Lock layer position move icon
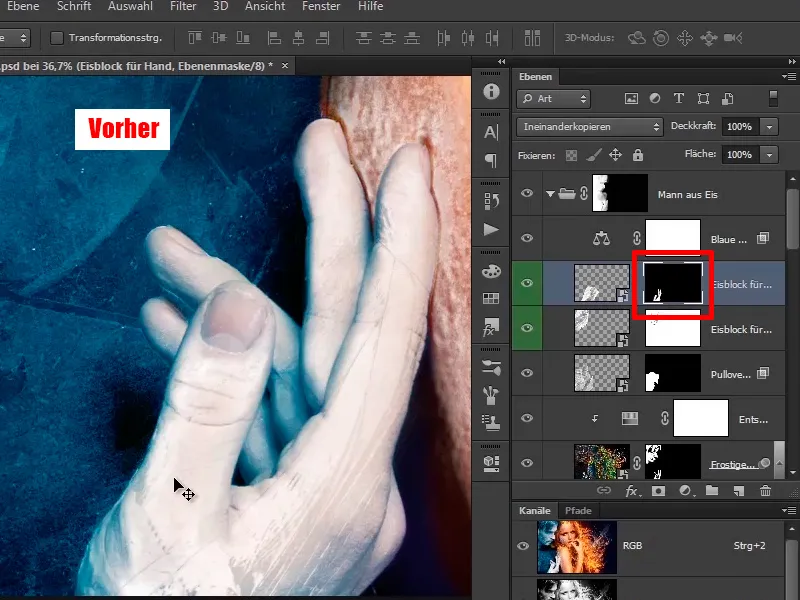Image resolution: width=800 pixels, height=600 pixels. pos(615,155)
